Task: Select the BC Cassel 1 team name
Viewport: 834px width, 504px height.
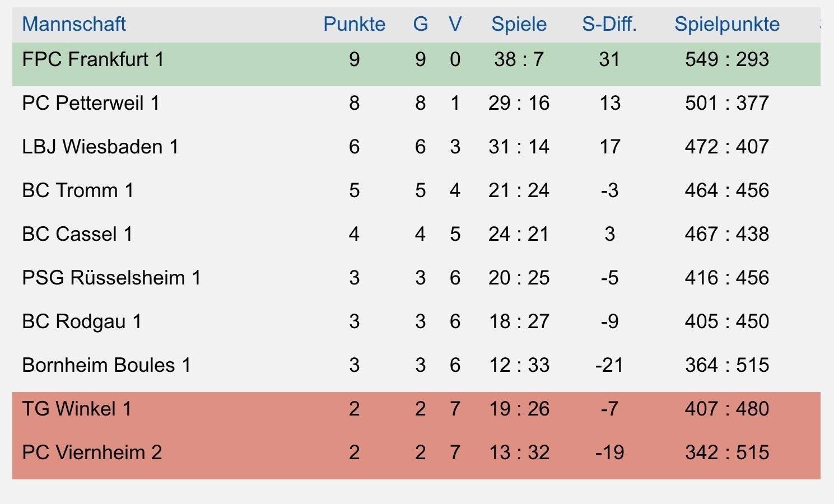Action: [x=77, y=234]
